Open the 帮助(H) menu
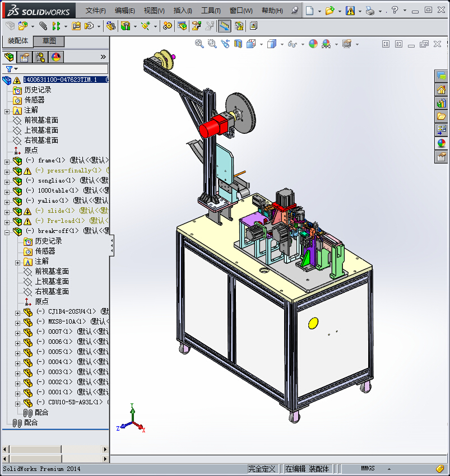The image size is (450, 476). tap(272, 11)
